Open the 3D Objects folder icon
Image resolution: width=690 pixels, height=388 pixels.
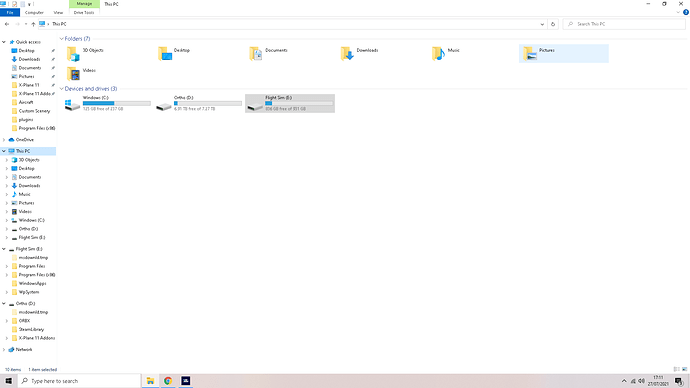click(x=73, y=54)
